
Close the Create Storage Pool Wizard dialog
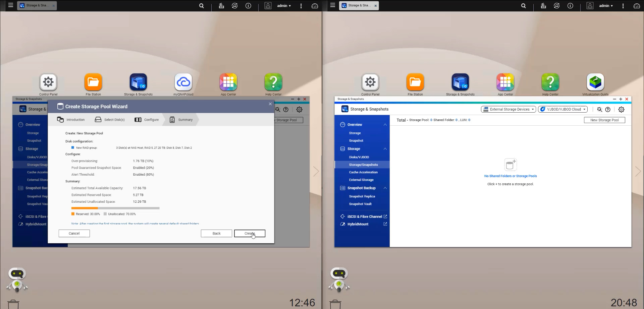(x=270, y=104)
